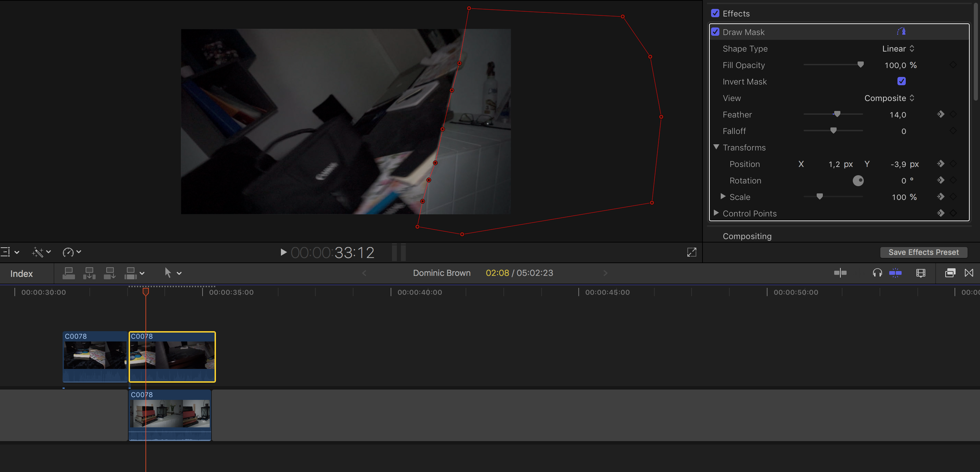Show transitions browser icon

point(969,273)
